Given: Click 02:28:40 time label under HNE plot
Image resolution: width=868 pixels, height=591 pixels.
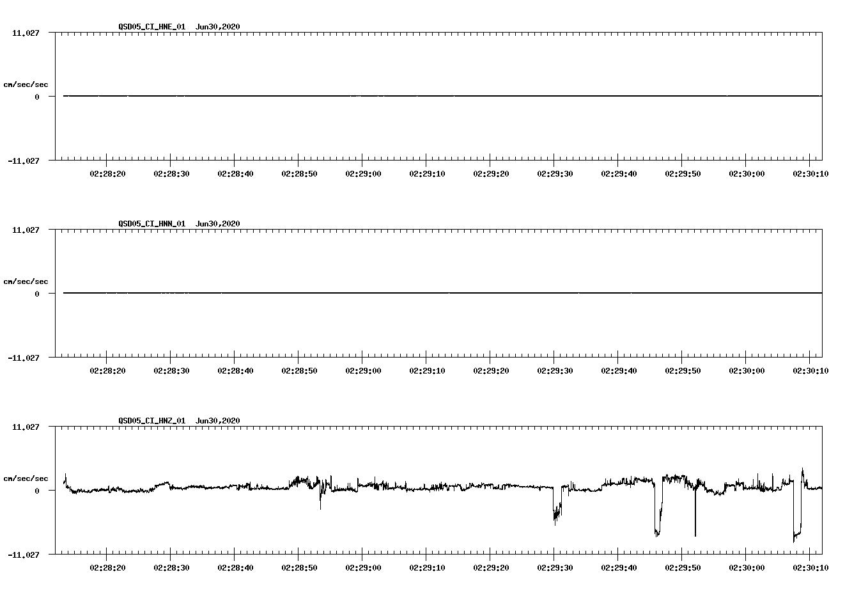Looking at the screenshot, I should pos(235,174).
